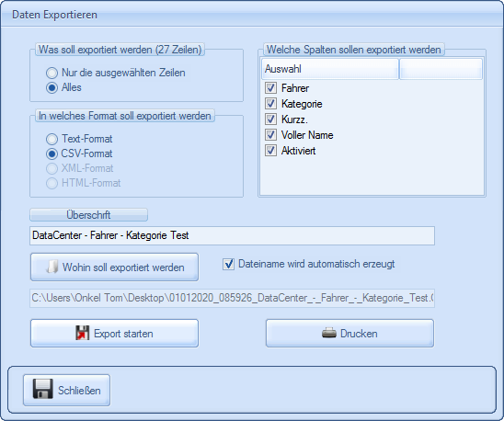Screen dimensions: 504x421
Task: Click the printer icon on Drucken button
Action: point(329,333)
